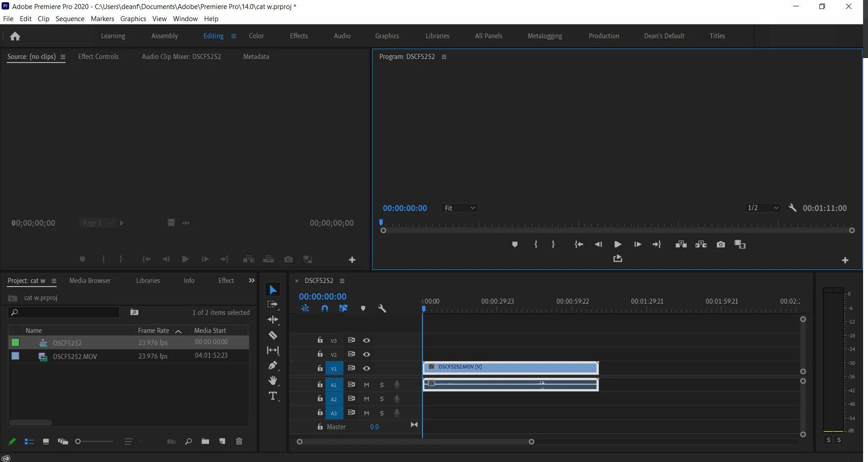
Task: Click Extract button in Program Monitor
Action: [x=701, y=244]
